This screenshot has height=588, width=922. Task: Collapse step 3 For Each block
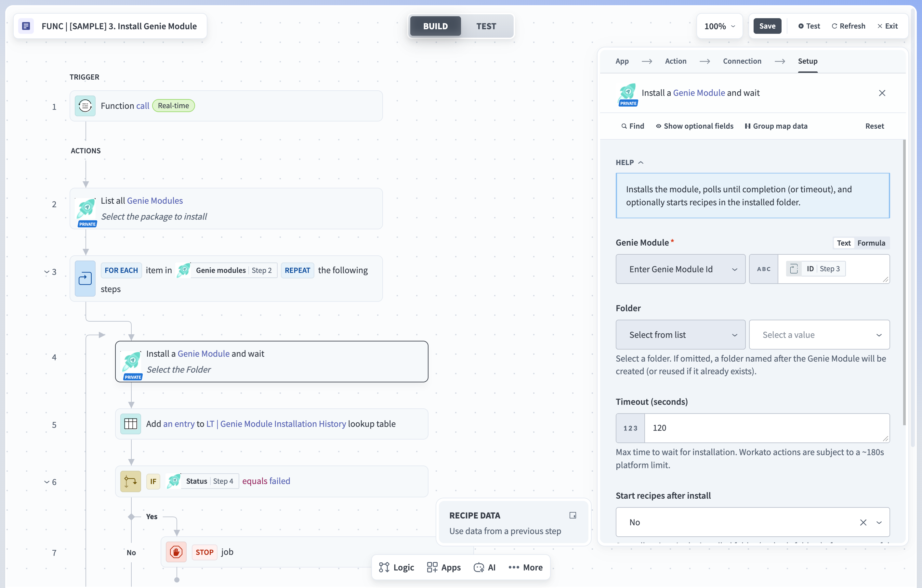coord(46,272)
